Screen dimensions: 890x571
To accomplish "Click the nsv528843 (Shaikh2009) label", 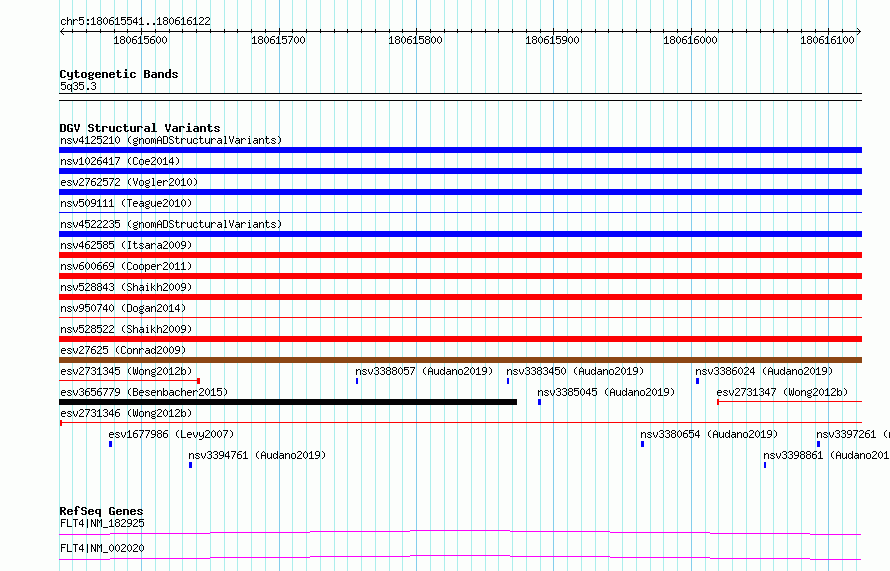I will [126, 287].
